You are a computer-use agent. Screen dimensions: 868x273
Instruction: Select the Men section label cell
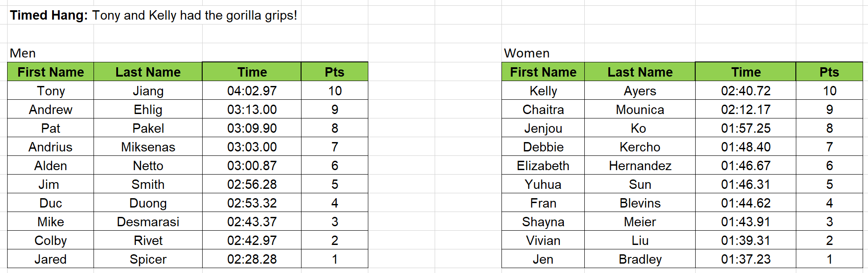click(51, 53)
